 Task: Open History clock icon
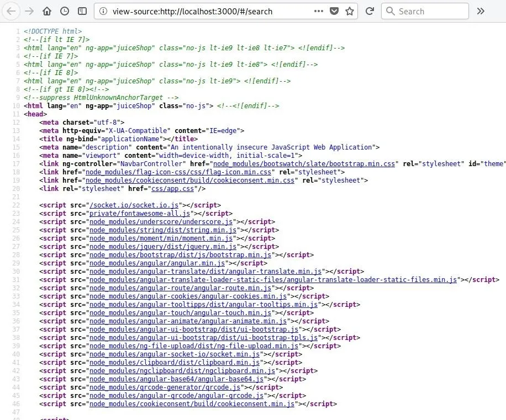65,11
